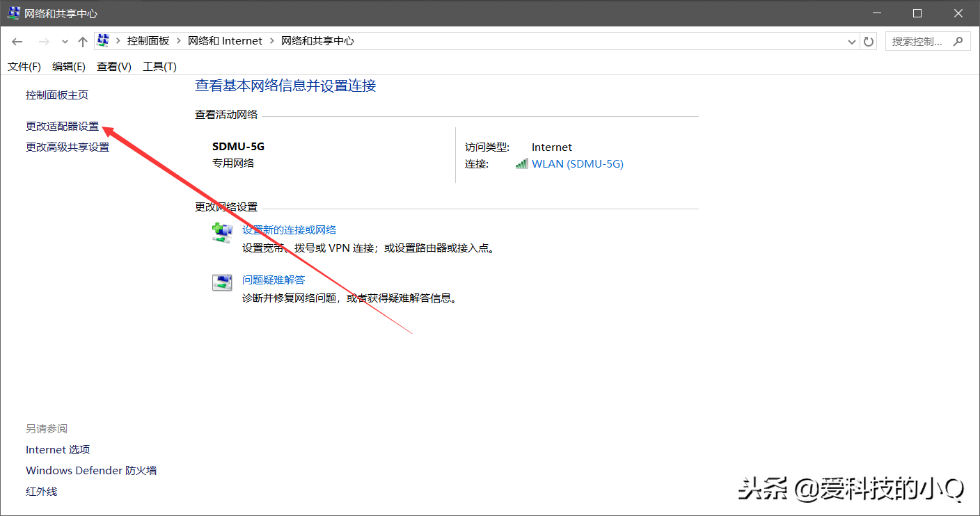Open the 查看(V) menu
The width and height of the screenshot is (980, 516).
point(114,67)
